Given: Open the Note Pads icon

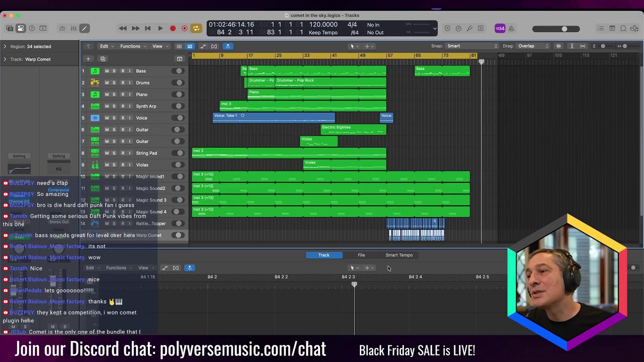Looking at the screenshot, I should 612,29.
